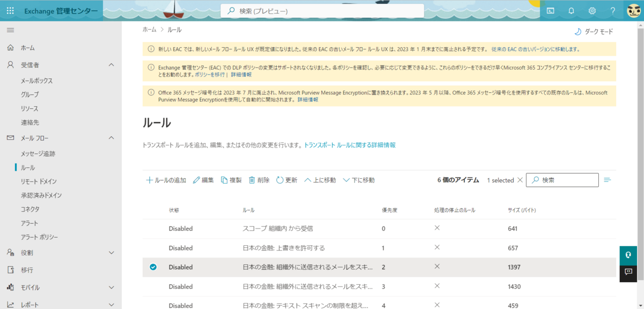Open the settings gear
Image resolution: width=644 pixels, height=309 pixels.
click(x=592, y=11)
